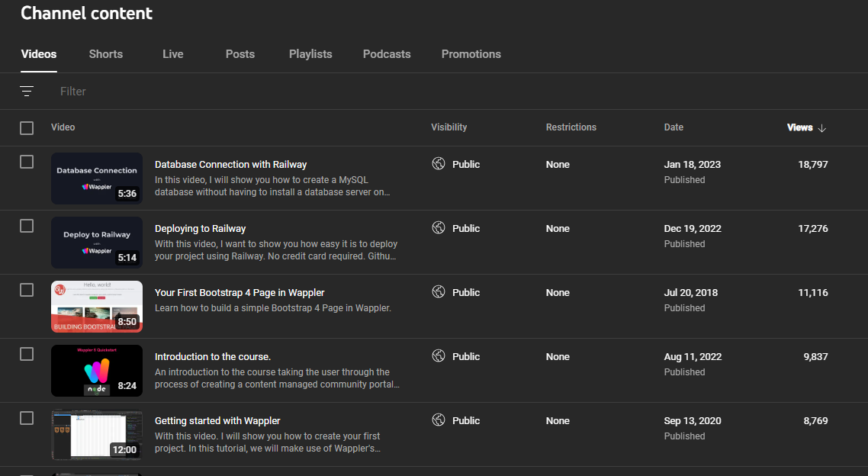Go to the Live tab

[172, 54]
